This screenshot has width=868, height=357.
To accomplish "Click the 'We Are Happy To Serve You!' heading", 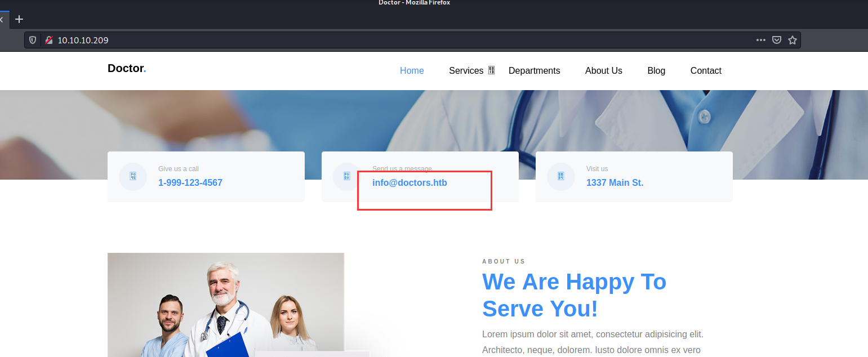I will click(574, 295).
